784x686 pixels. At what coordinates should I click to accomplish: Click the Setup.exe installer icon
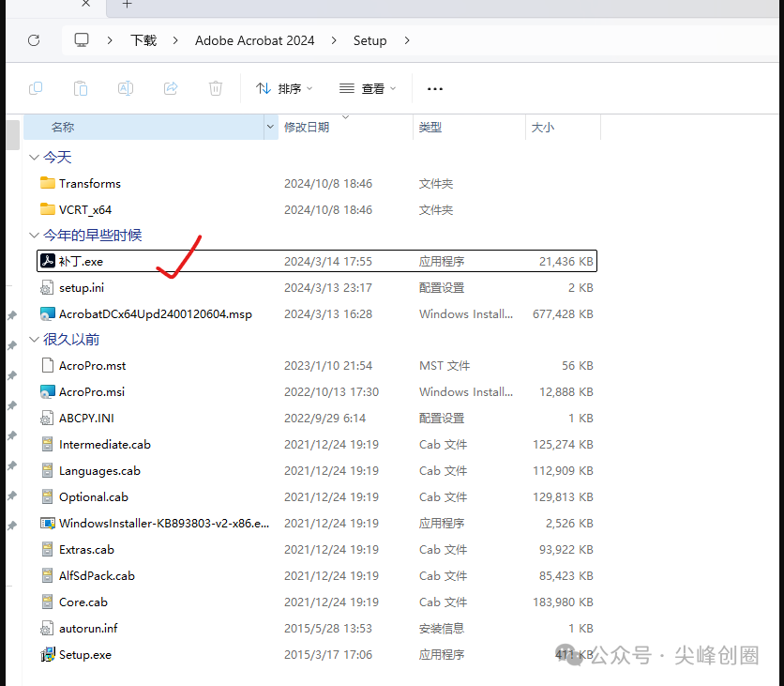click(x=48, y=654)
